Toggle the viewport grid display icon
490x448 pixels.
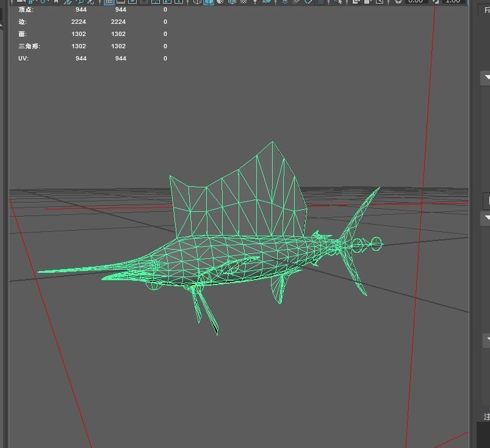point(109,2)
